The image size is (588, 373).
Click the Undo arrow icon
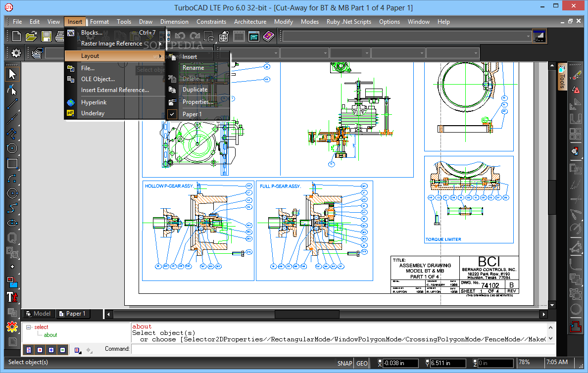click(180, 36)
